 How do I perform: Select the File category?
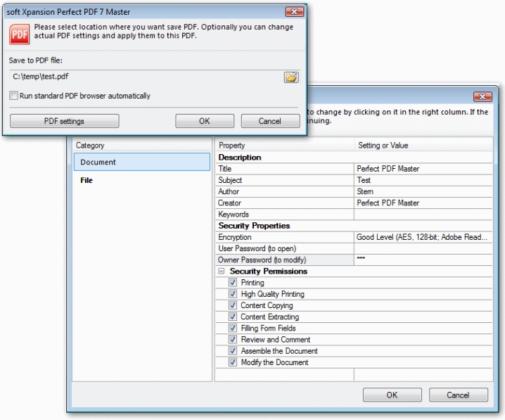pos(87,181)
